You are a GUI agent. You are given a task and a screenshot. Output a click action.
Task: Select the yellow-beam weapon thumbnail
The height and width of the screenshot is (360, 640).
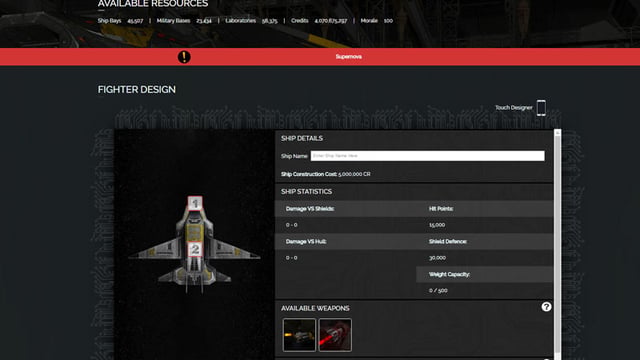(299, 335)
